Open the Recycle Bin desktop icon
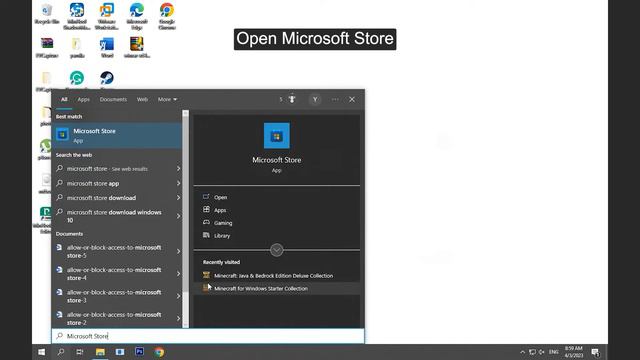Image resolution: width=640 pixels, height=360 pixels. coord(47,13)
